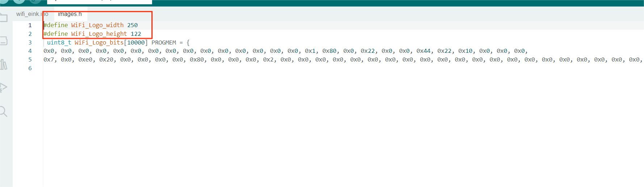The image size is (644, 187).
Task: Click the Upload arrow toolbar button
Action: (19, 1)
